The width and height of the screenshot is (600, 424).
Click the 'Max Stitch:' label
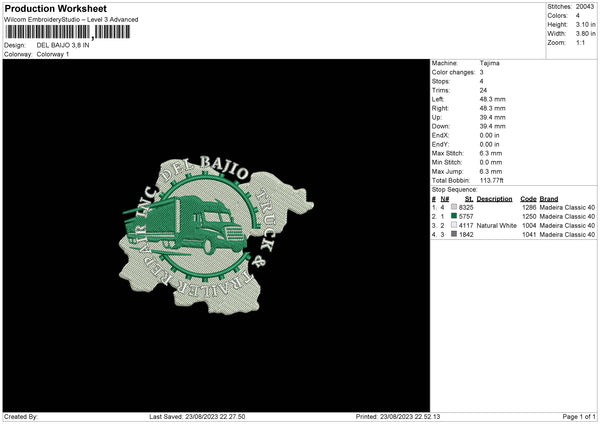(448, 153)
